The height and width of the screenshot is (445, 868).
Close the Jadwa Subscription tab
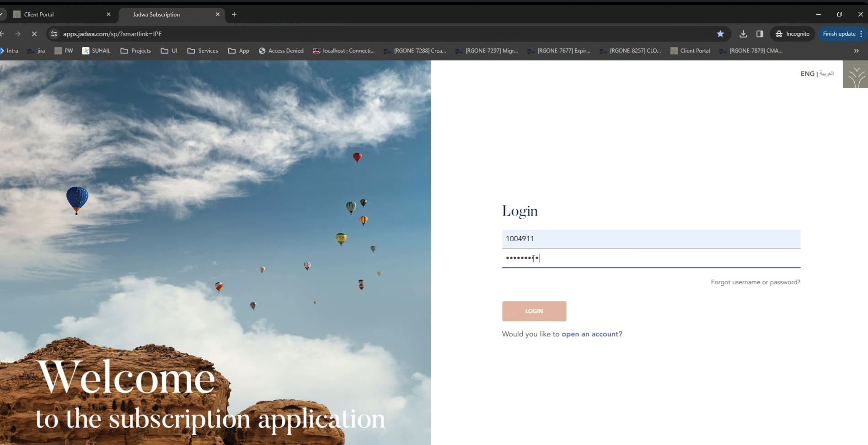(x=218, y=14)
